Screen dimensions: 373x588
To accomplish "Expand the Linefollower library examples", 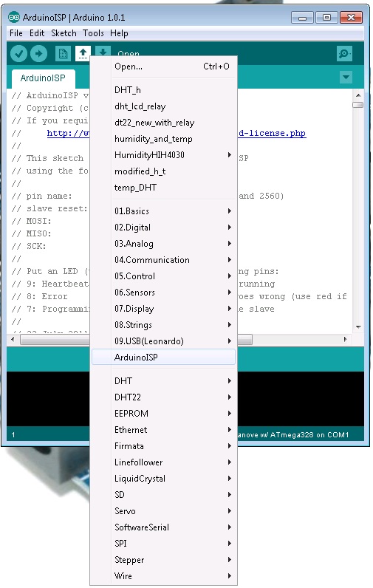I will click(163, 462).
